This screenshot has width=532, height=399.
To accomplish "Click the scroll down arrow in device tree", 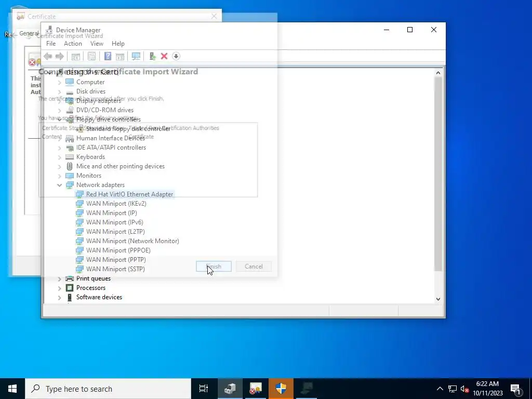I will pyautogui.click(x=438, y=299).
